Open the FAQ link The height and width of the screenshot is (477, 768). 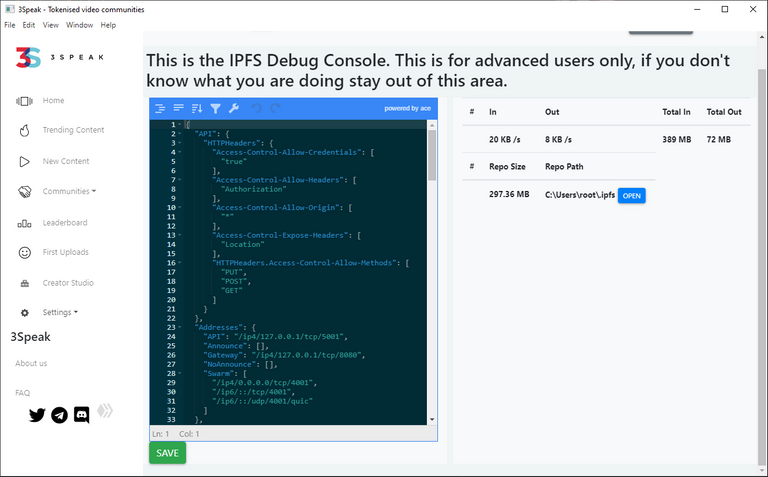[23, 393]
